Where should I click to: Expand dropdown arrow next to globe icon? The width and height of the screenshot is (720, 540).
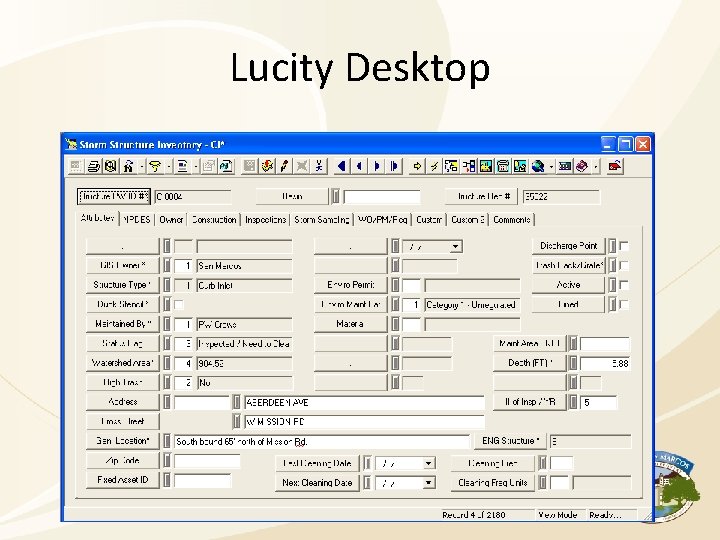click(x=551, y=166)
